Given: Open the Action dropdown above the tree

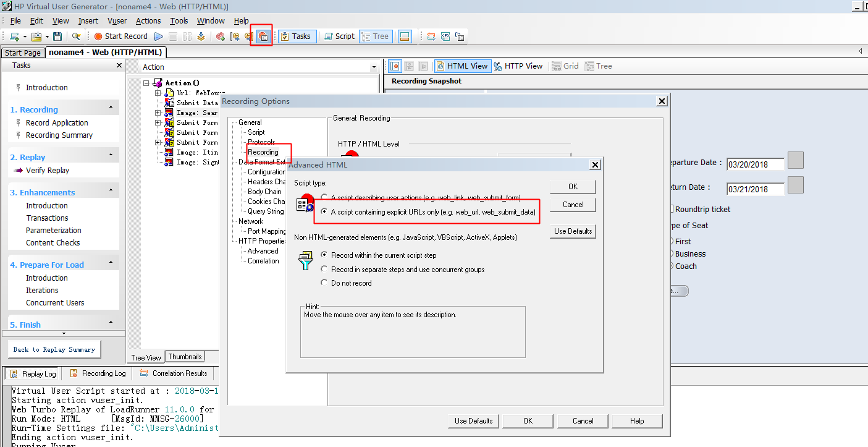Looking at the screenshot, I should click(373, 67).
